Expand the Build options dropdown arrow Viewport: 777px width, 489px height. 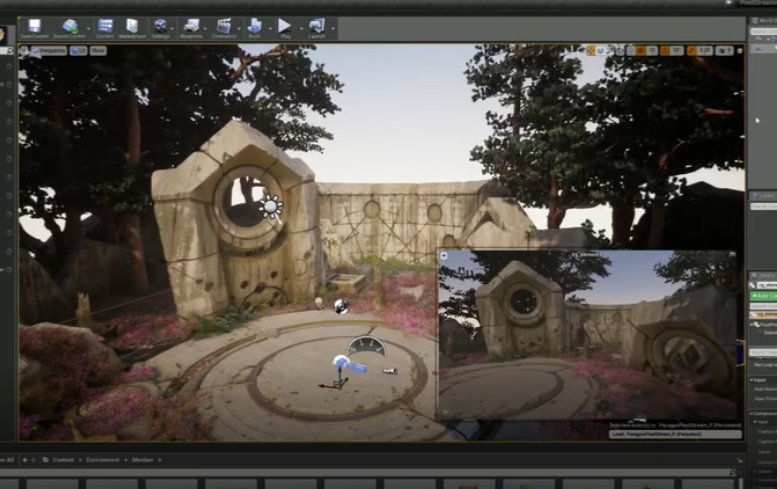coord(270,29)
